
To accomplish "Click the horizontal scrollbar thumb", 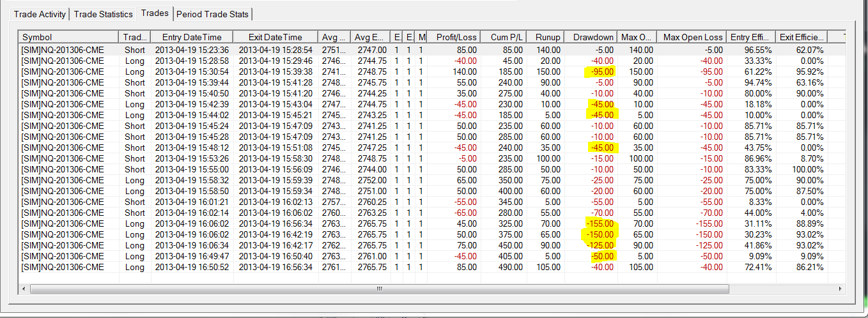I will point(379,289).
